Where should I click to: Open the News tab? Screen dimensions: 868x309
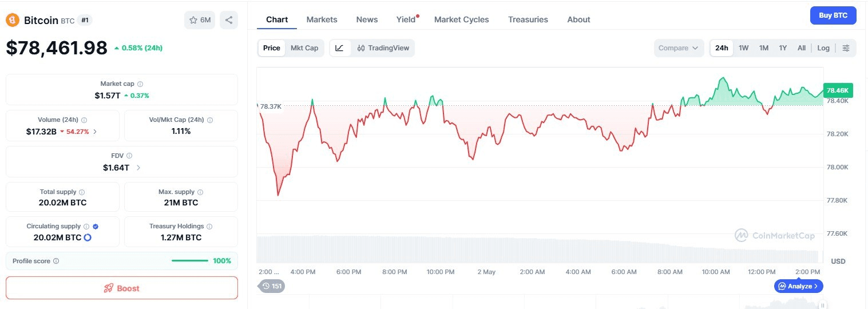(x=367, y=19)
